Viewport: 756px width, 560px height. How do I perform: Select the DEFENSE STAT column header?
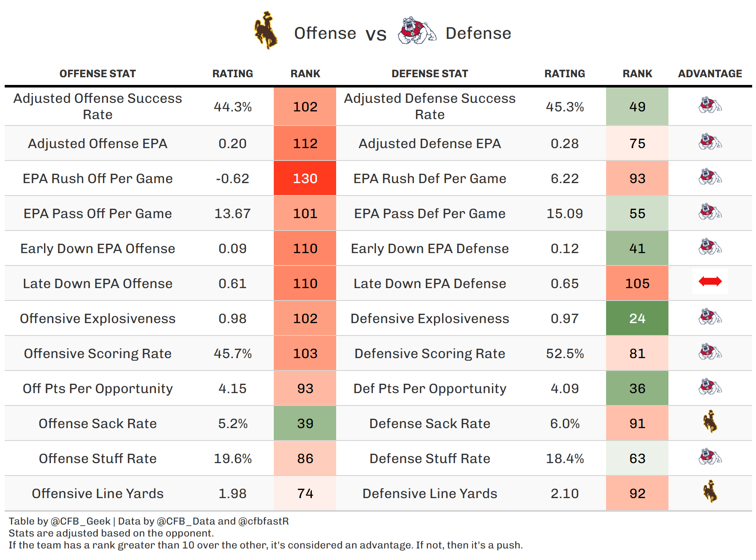pos(430,74)
